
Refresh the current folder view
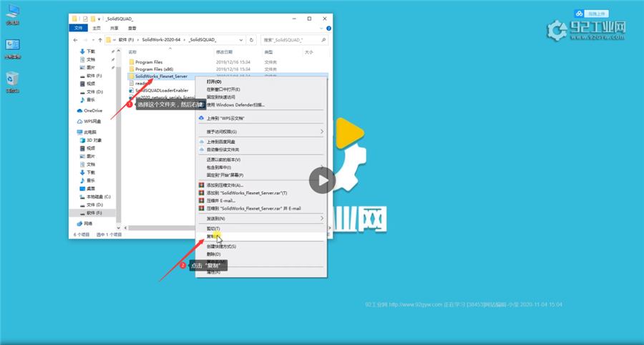pos(251,40)
